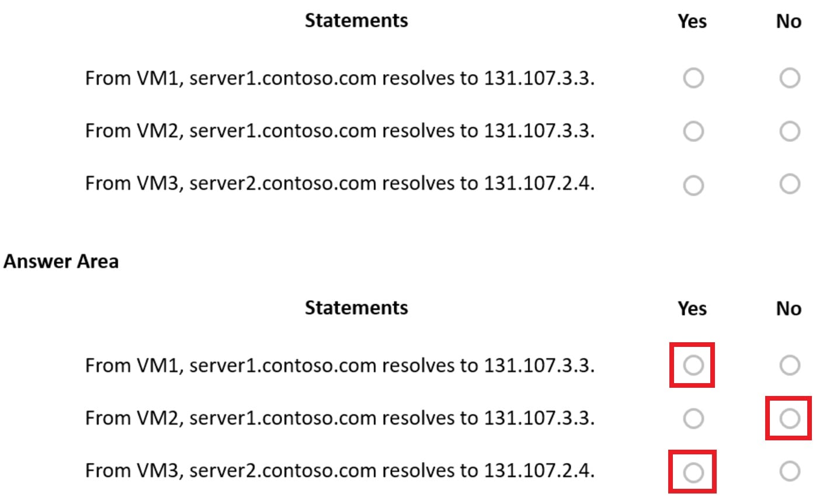Select No for the VM2 statement
This screenshot has height=504, width=823.
pyautogui.click(x=790, y=131)
